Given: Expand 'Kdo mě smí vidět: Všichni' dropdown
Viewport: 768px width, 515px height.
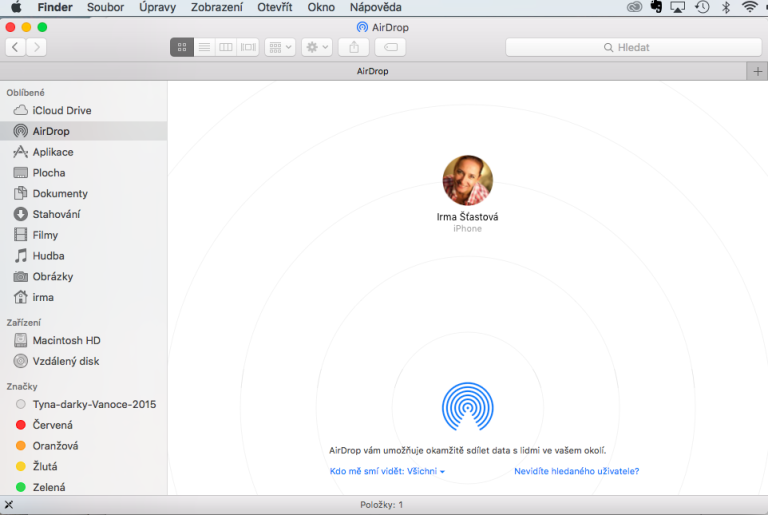Looking at the screenshot, I should click(x=387, y=471).
